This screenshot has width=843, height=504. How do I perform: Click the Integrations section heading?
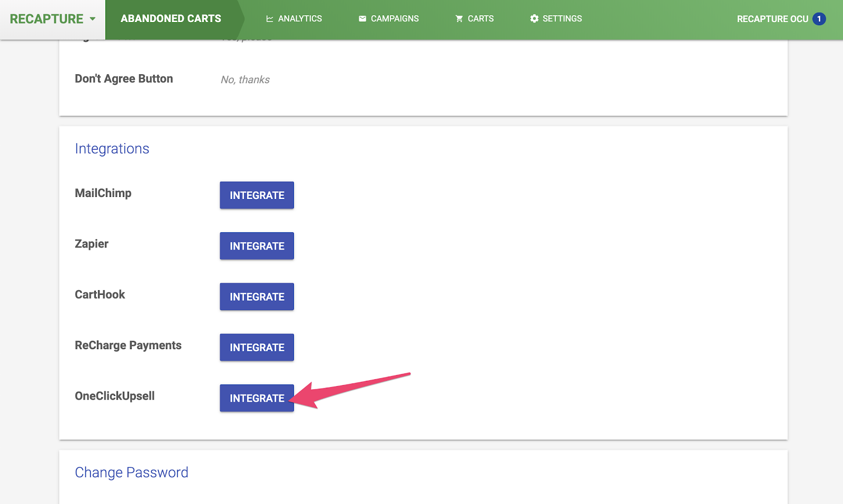(x=112, y=149)
